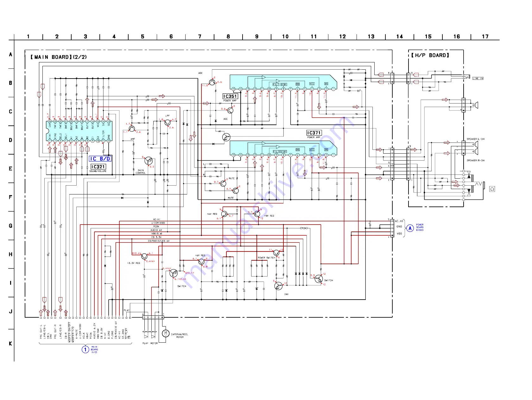The height and width of the screenshot is (400, 532).
Task: Click the MAIN BOARD (2/2) title
Action: (59, 57)
